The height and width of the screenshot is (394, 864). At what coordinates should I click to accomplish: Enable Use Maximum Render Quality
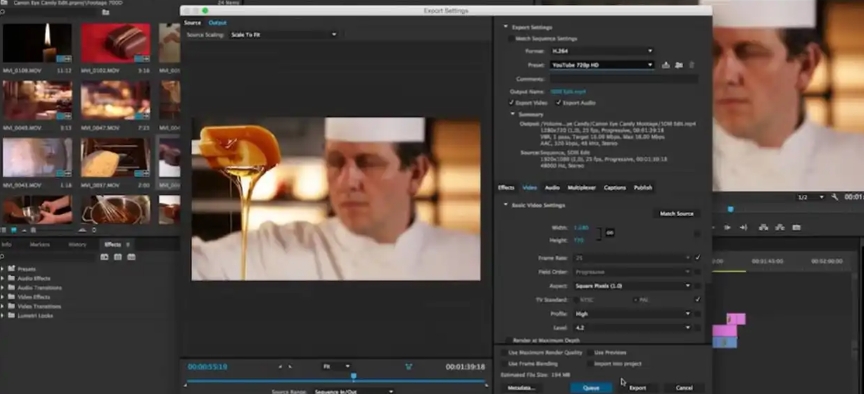pyautogui.click(x=504, y=353)
